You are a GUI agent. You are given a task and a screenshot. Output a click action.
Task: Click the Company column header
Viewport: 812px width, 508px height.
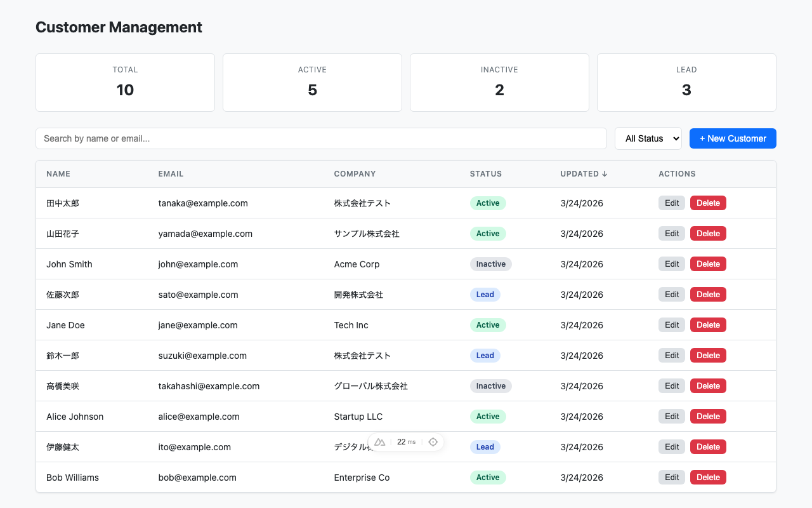pyautogui.click(x=355, y=174)
